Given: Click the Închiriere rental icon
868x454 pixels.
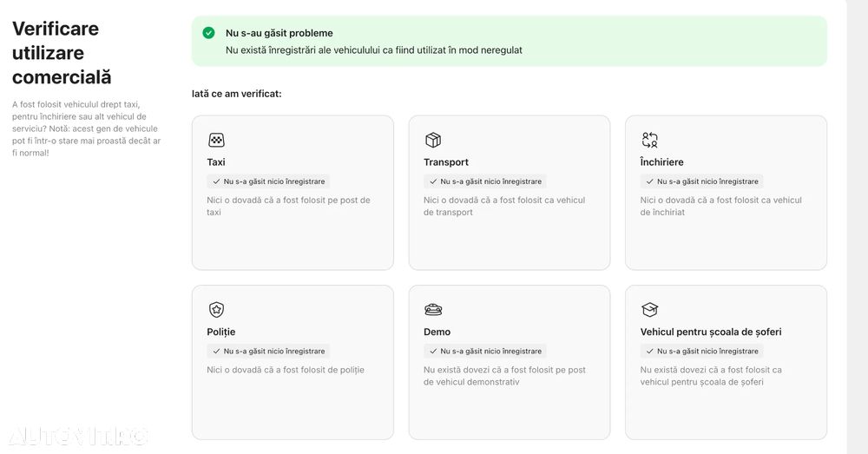Looking at the screenshot, I should coord(650,140).
